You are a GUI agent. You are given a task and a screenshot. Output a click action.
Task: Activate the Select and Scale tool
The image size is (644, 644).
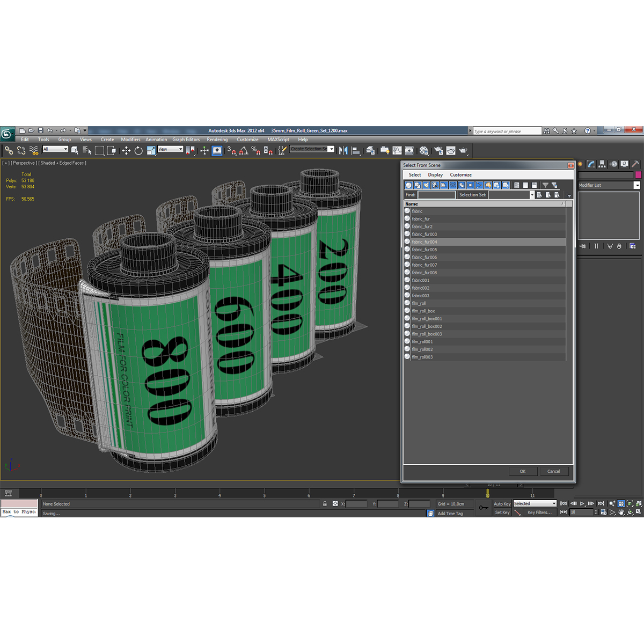pyautogui.click(x=151, y=151)
